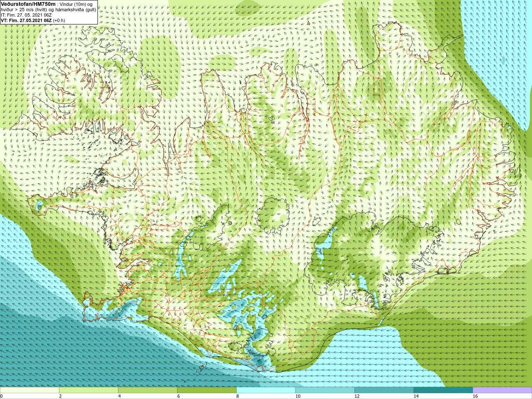
Task: Click the pale yellow 0–2 legend swatch
Action: [30, 390]
